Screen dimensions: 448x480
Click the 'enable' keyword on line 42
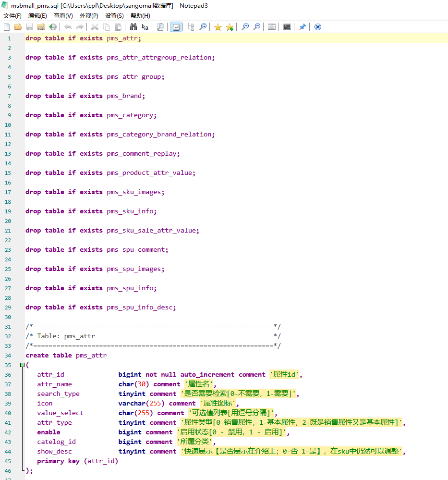[x=48, y=432]
